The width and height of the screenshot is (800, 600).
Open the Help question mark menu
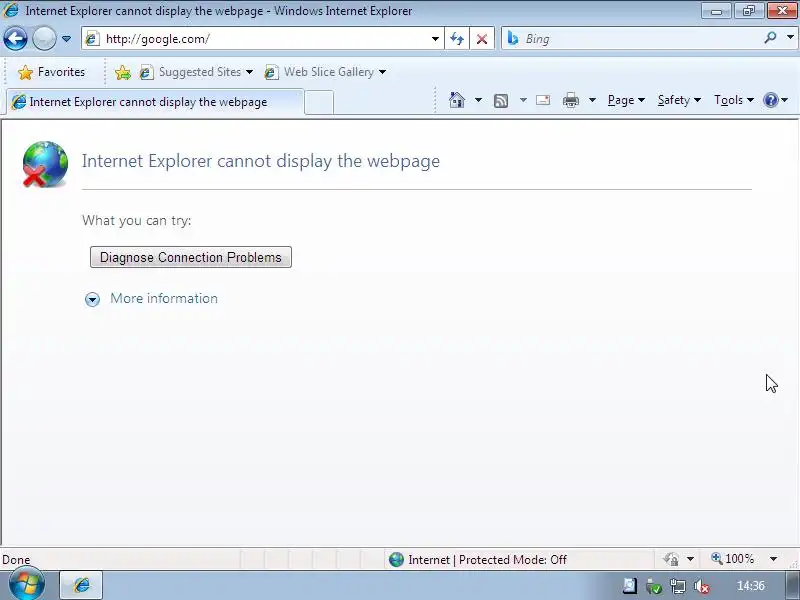[775, 100]
